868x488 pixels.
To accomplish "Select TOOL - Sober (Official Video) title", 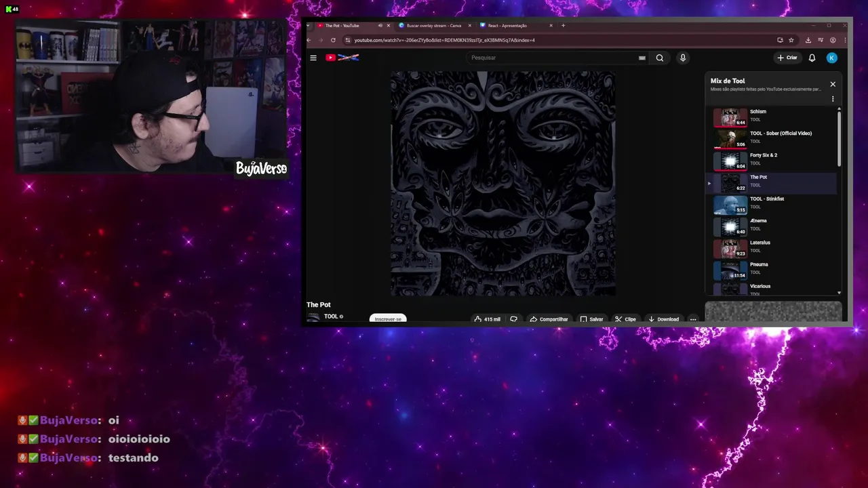I will [x=781, y=134].
